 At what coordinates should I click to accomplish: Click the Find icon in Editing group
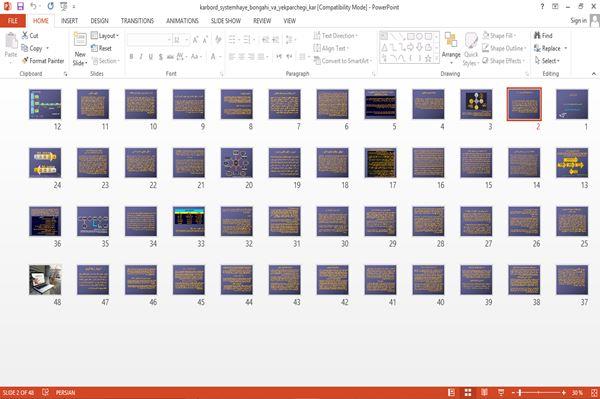pos(538,35)
